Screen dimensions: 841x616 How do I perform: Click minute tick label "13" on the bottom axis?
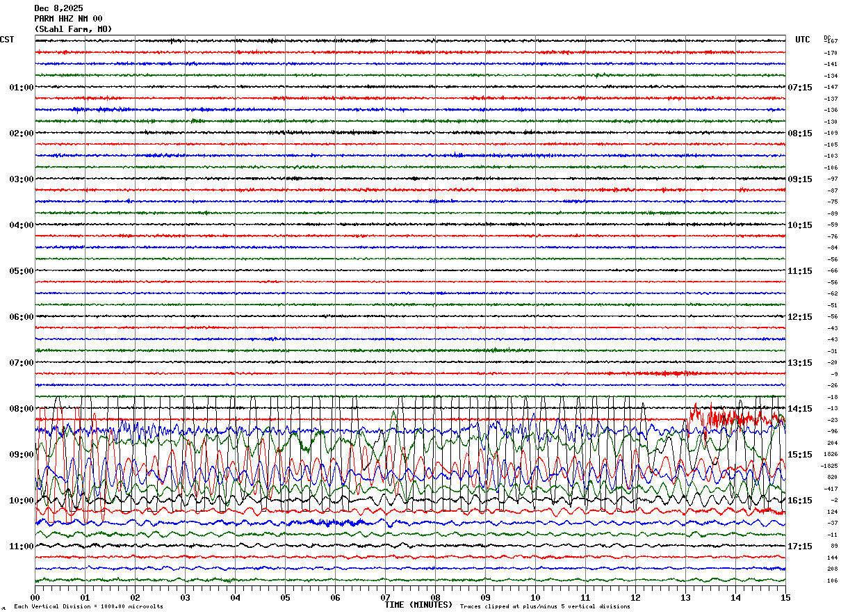(x=685, y=598)
